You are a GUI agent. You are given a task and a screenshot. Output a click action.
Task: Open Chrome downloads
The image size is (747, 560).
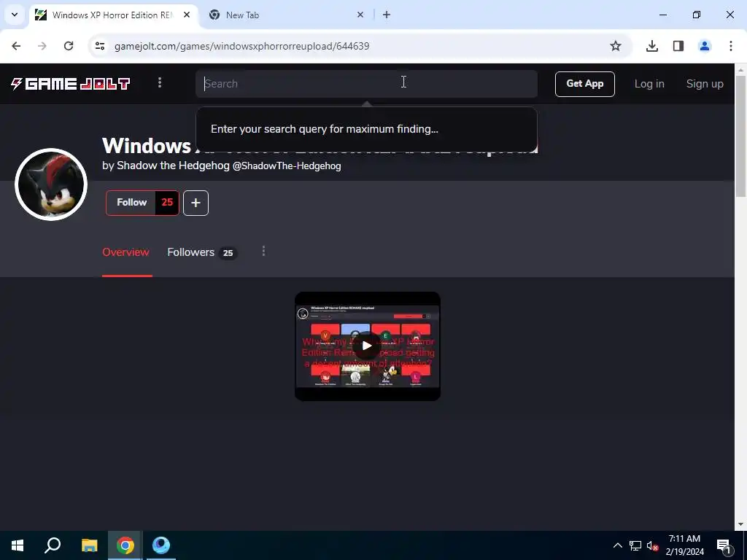click(x=652, y=46)
